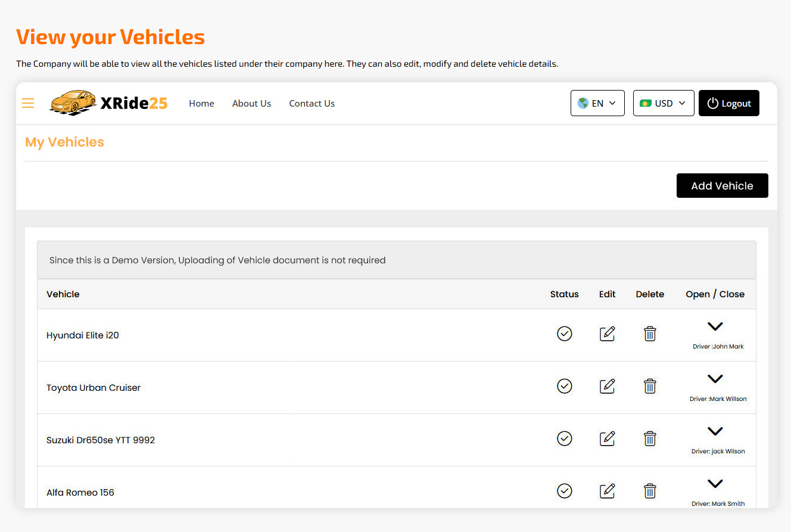The width and height of the screenshot is (791, 532).
Task: Click the Alfa Romeo 156 name
Action: click(x=80, y=493)
